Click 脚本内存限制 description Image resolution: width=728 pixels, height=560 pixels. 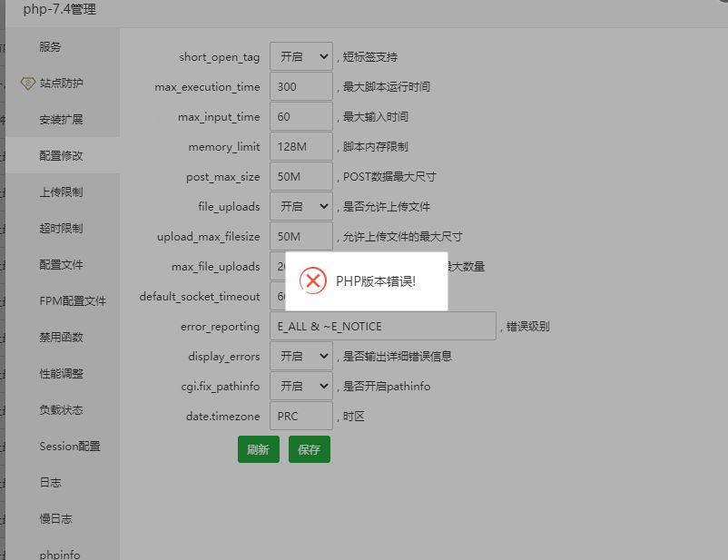(375, 147)
